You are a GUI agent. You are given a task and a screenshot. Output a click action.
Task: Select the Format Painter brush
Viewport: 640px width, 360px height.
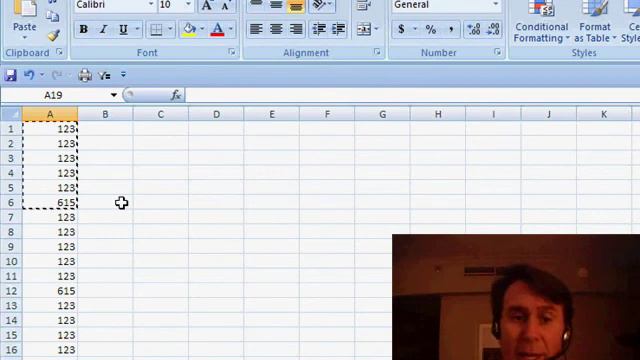click(53, 36)
